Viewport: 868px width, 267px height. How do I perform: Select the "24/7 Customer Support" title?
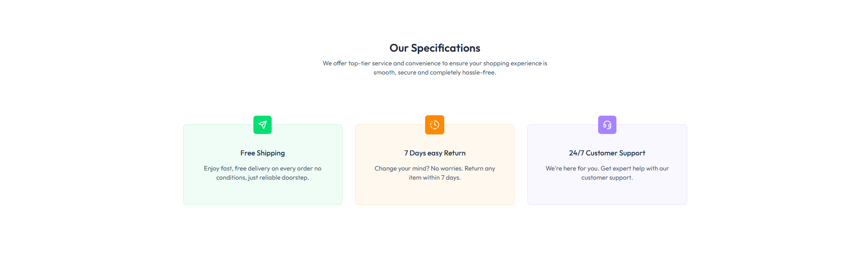[x=607, y=153]
